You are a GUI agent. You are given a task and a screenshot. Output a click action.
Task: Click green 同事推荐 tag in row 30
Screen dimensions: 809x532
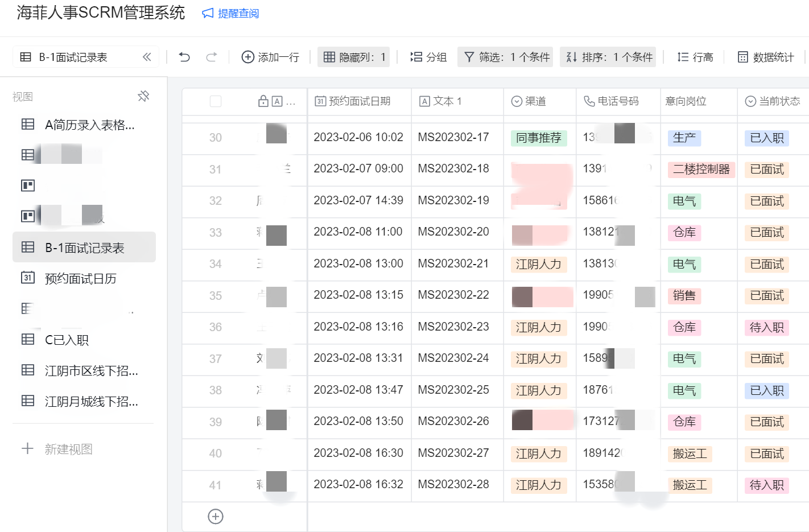point(538,138)
